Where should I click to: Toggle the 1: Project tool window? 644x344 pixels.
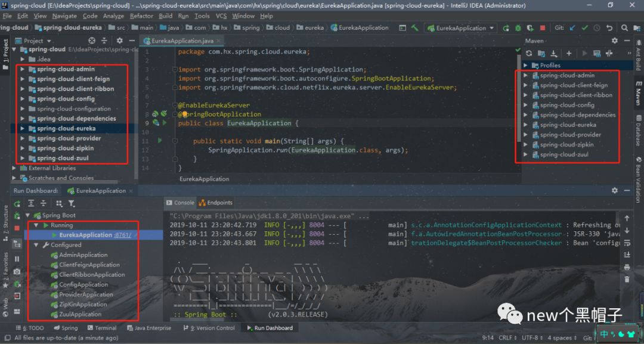pos(5,54)
